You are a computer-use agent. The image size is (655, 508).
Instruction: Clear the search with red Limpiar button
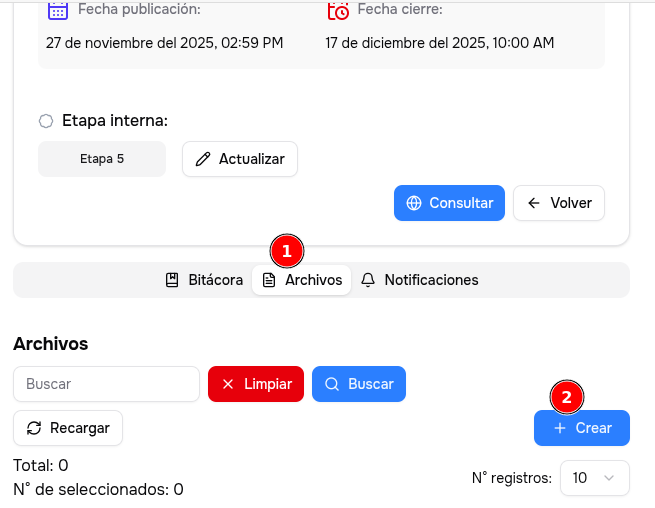coord(256,384)
